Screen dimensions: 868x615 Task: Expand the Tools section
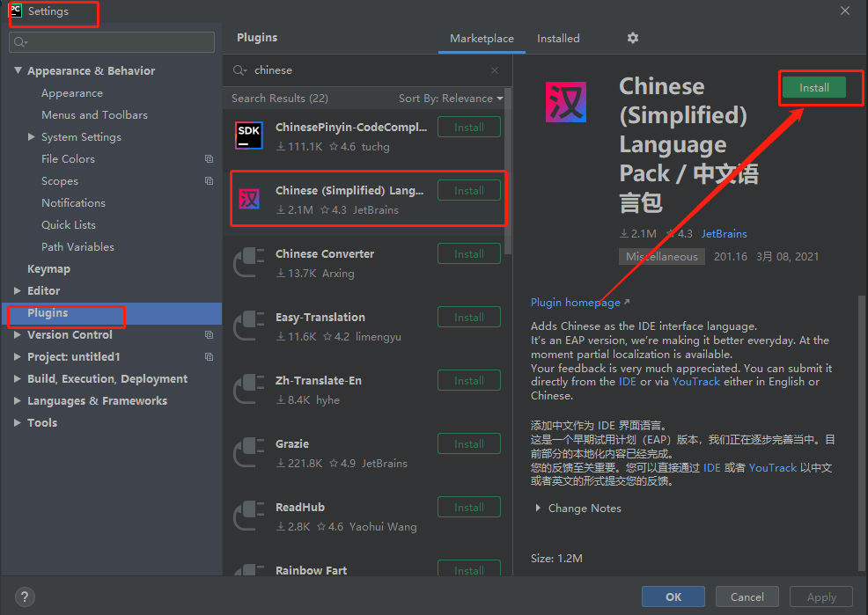17,422
